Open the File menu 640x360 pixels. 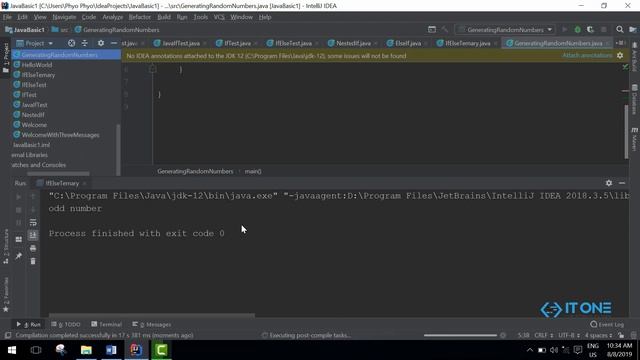tap(7, 17)
